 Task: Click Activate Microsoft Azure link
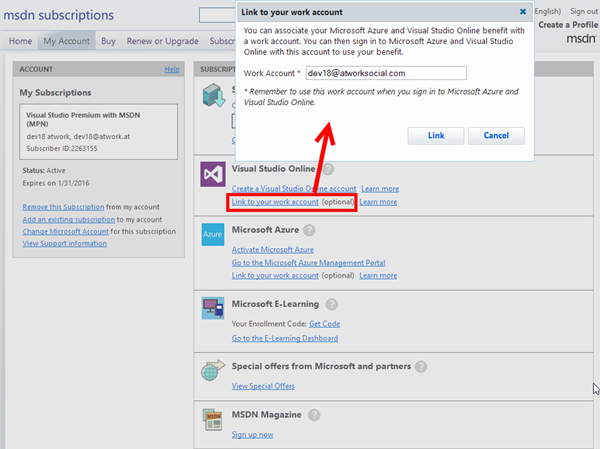[x=272, y=250]
